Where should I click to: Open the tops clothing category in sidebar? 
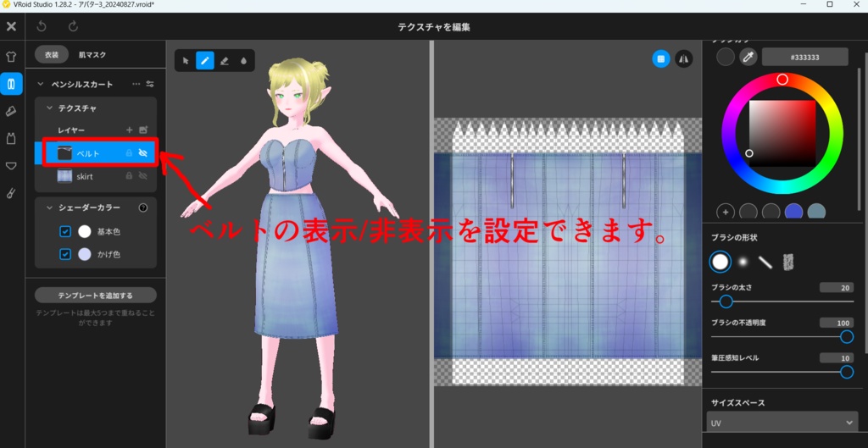(11, 57)
